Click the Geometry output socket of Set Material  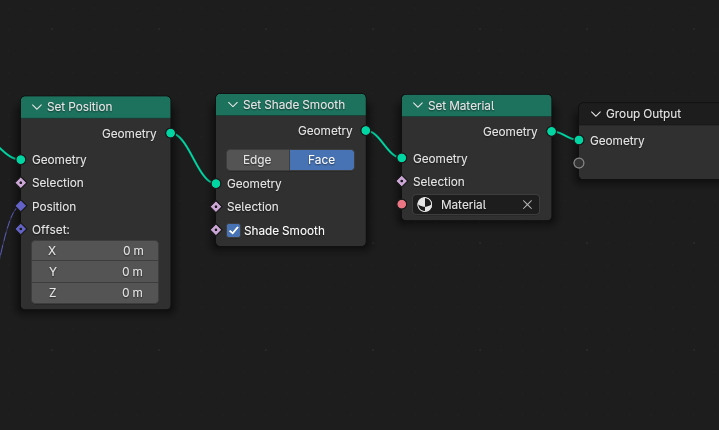[551, 132]
